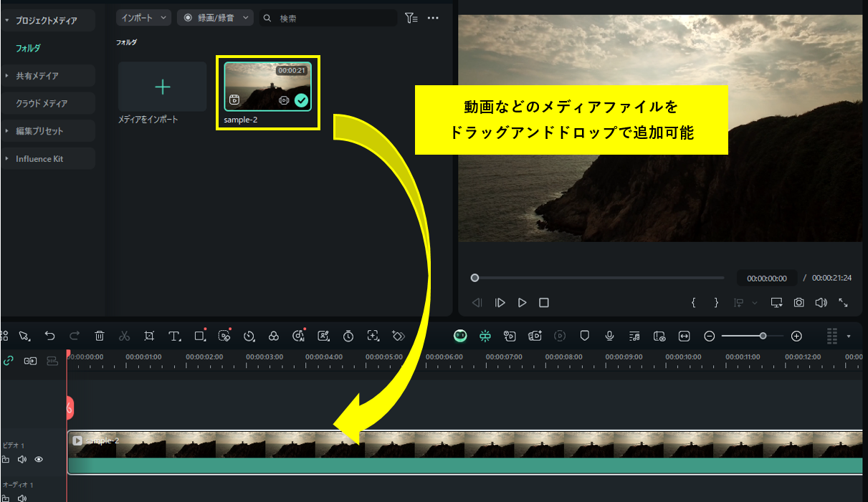The height and width of the screenshot is (502, 868).
Task: Take a snapshot with the camera icon
Action: (x=798, y=303)
